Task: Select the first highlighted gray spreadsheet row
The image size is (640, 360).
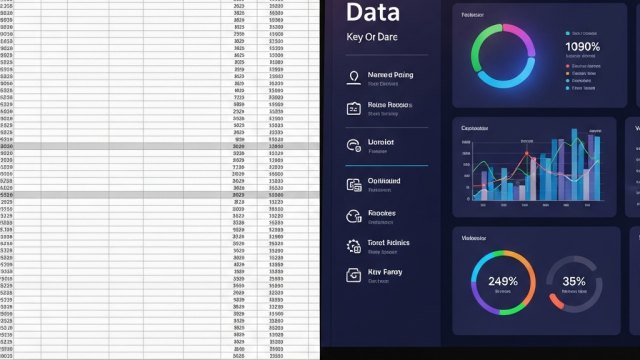Action: [x=160, y=146]
